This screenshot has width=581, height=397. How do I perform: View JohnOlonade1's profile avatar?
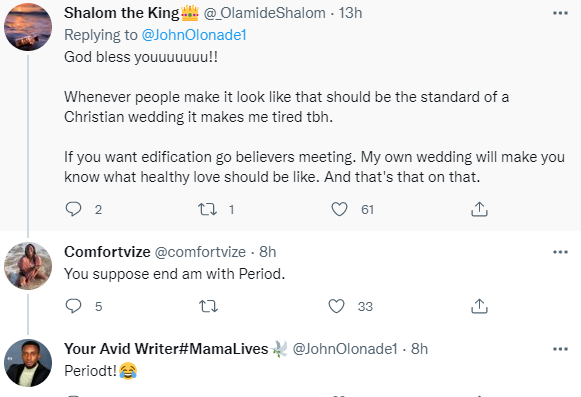pos(28,363)
